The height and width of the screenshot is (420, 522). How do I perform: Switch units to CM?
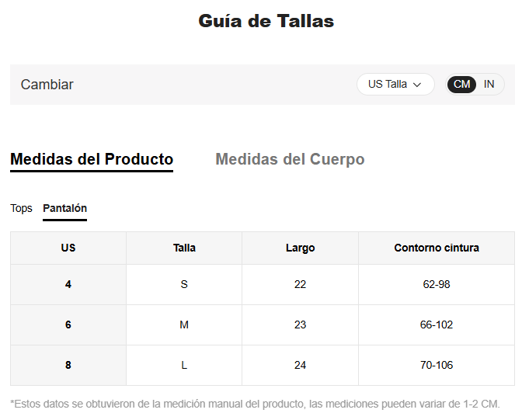point(462,85)
